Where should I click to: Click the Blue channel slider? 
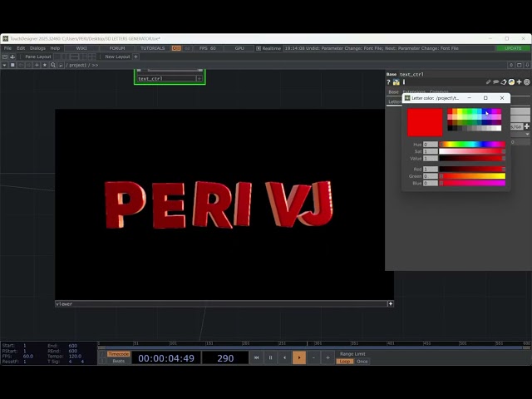(472, 183)
